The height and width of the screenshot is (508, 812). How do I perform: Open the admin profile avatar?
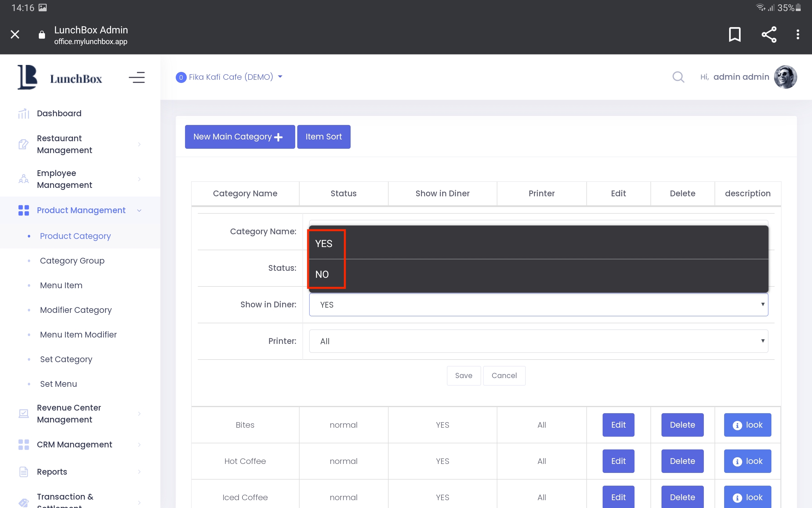tap(785, 77)
